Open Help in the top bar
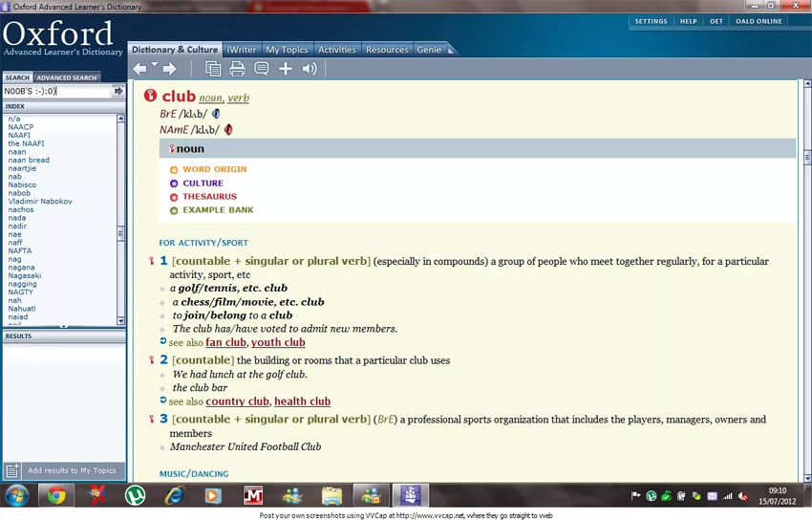Viewport: 812px width, 520px height. 688,21
